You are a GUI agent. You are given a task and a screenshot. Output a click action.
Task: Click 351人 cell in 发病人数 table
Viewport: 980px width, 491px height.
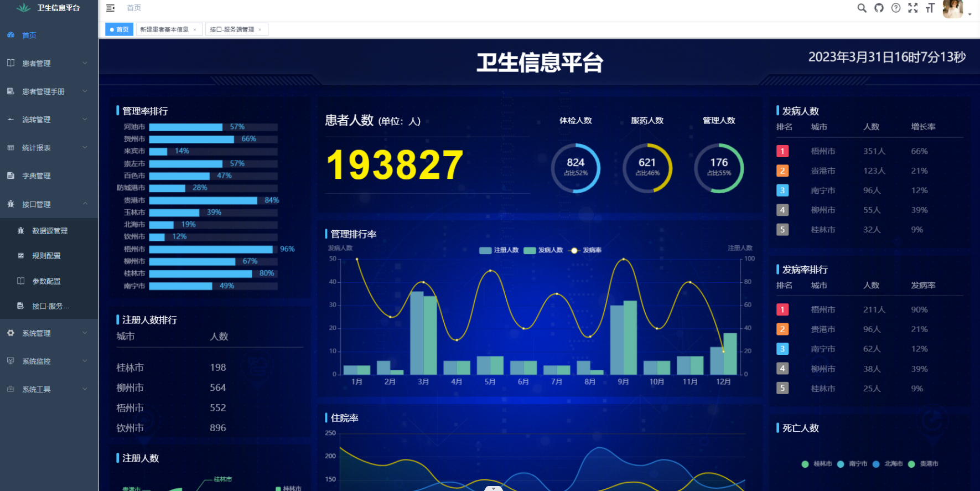pyautogui.click(x=874, y=151)
